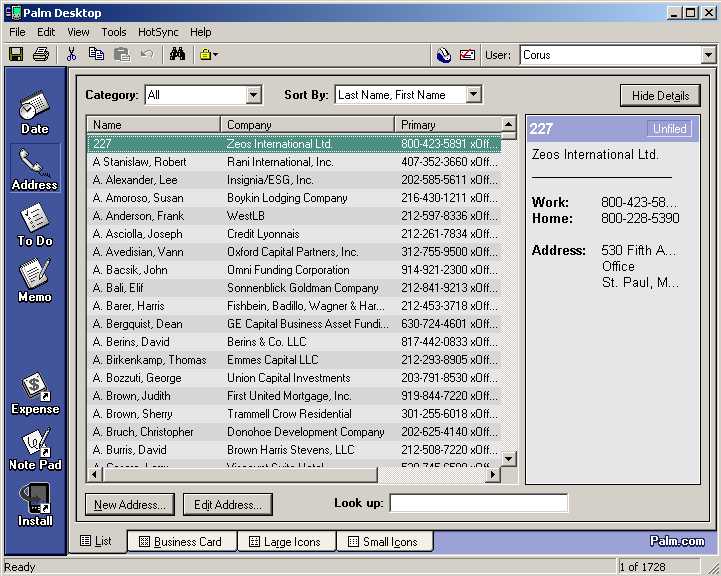Click the HotSync icon beside User
The image size is (721, 576).
point(443,55)
